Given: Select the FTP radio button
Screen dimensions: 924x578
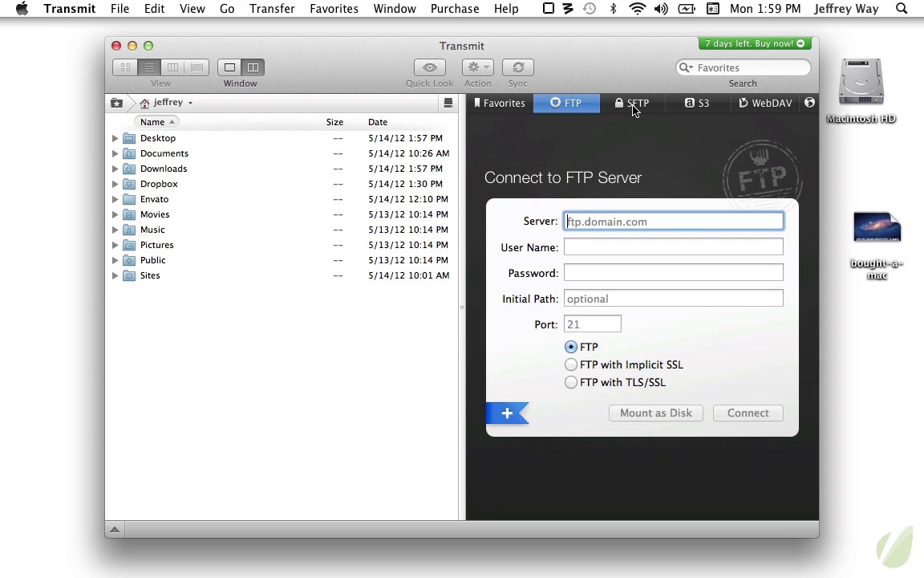Looking at the screenshot, I should (570, 347).
